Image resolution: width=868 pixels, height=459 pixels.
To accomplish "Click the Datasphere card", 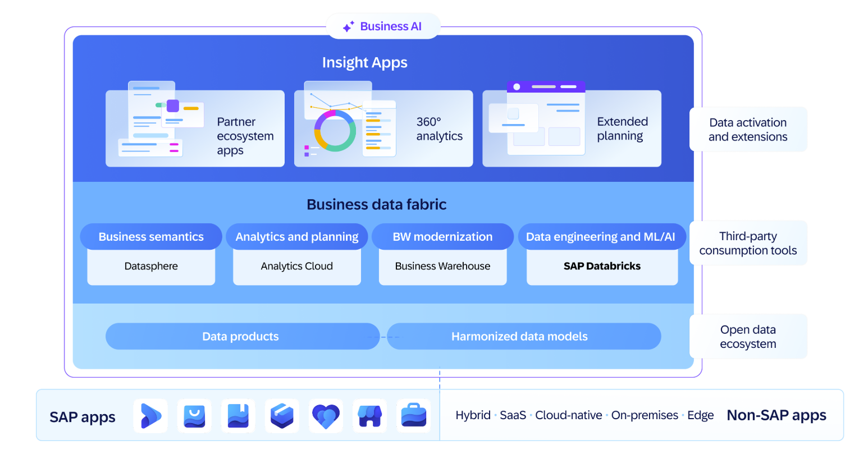I will click(150, 266).
